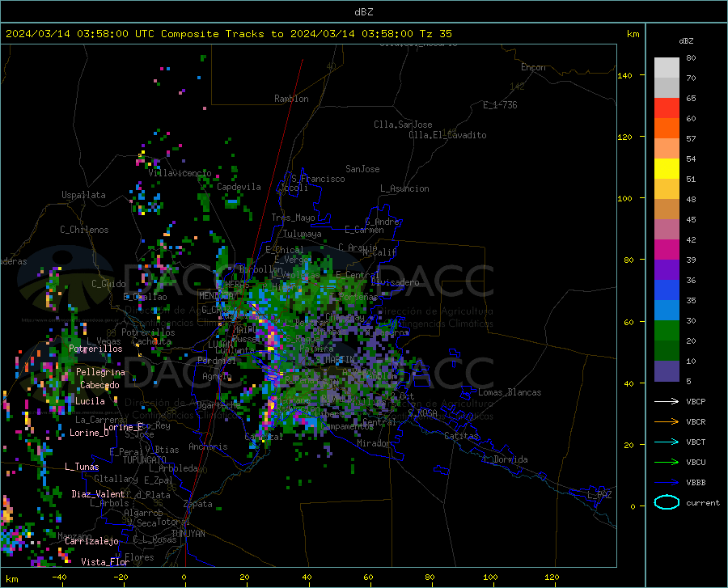Click the Pellegrina map label
The width and height of the screenshot is (728, 588).
point(100,372)
